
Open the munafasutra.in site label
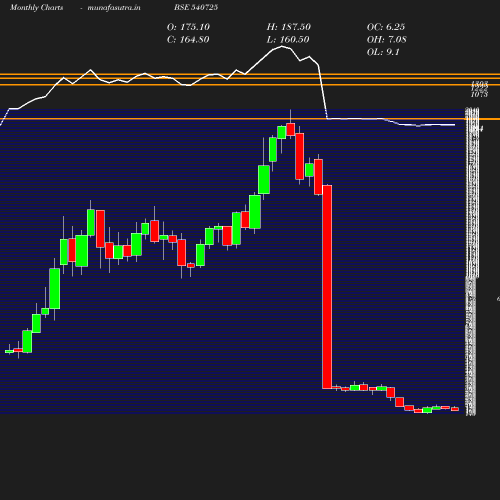(x=114, y=8)
